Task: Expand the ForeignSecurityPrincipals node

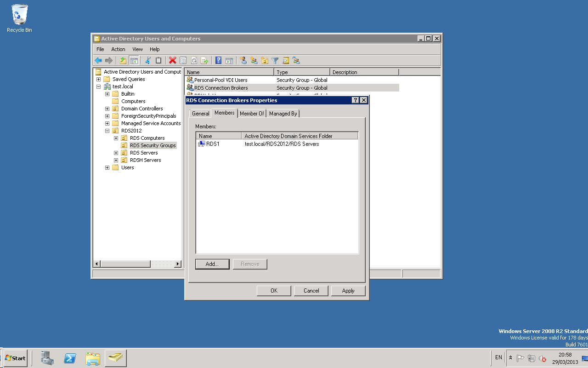Action: pyautogui.click(x=107, y=116)
